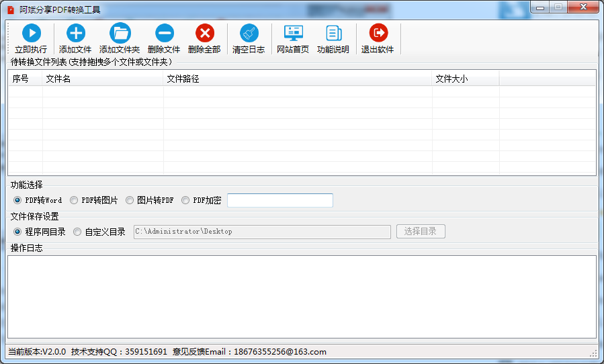Image resolution: width=604 pixels, height=364 pixels.
Task: Click the resize grip in status bar corner
Action: (593, 353)
